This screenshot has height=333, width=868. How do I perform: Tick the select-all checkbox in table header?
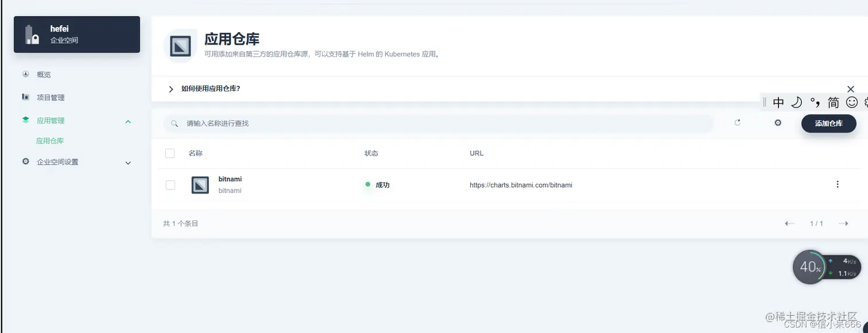tap(170, 153)
